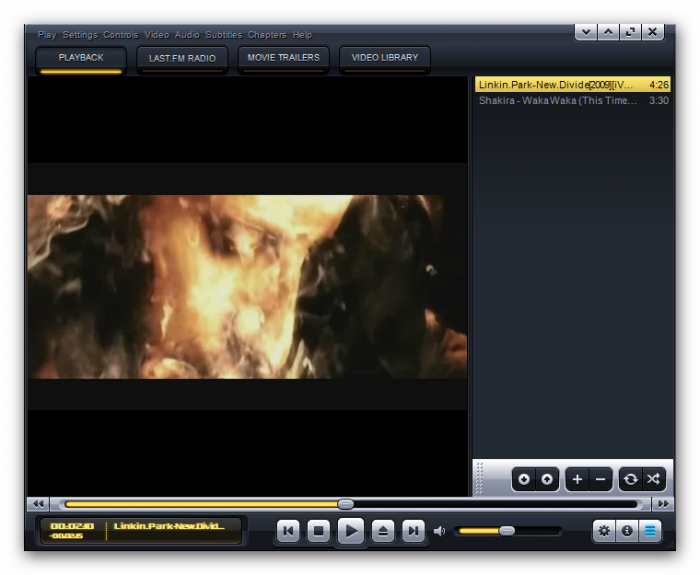Click the down-chevron window button
The width and height of the screenshot is (700, 575).
[586, 32]
